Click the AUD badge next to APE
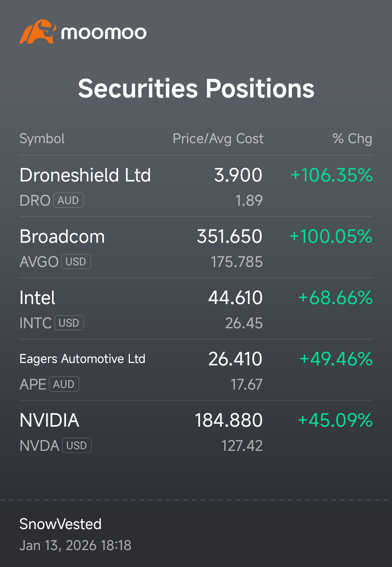392x567 pixels. pyautogui.click(x=64, y=384)
